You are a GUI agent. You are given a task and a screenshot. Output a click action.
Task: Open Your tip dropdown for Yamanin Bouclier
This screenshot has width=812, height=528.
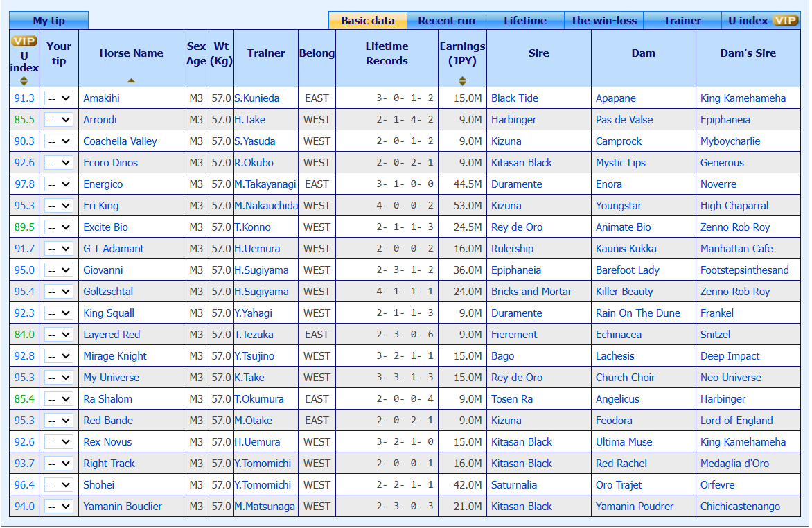click(x=58, y=507)
